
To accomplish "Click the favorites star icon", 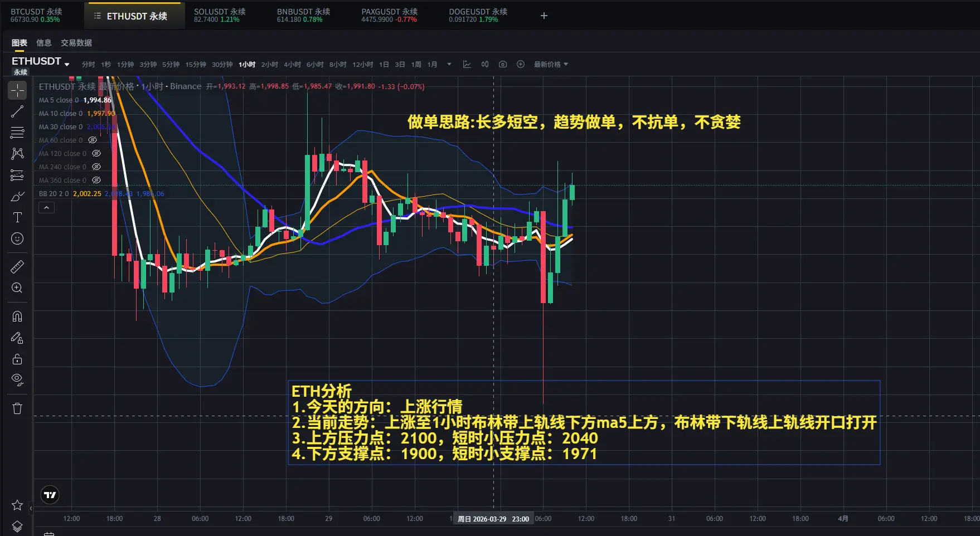I will [x=17, y=505].
